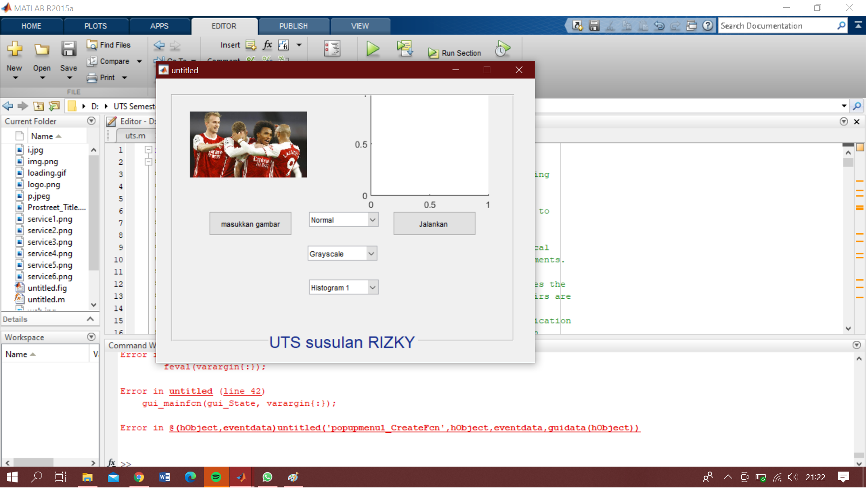The image size is (868, 491).
Task: Open Help with the question mark icon
Action: 707,26
